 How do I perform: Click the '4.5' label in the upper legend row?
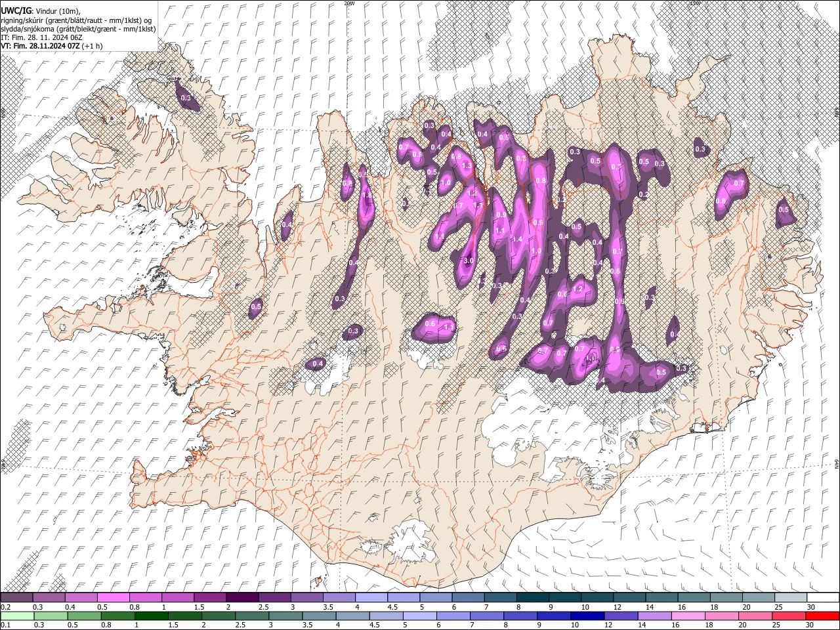tap(392, 607)
